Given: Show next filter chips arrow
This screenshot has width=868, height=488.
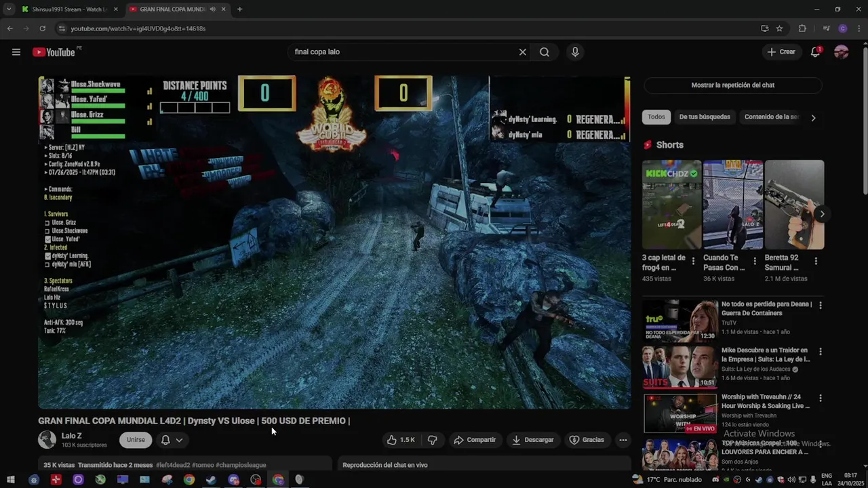Looking at the screenshot, I should 813,117.
